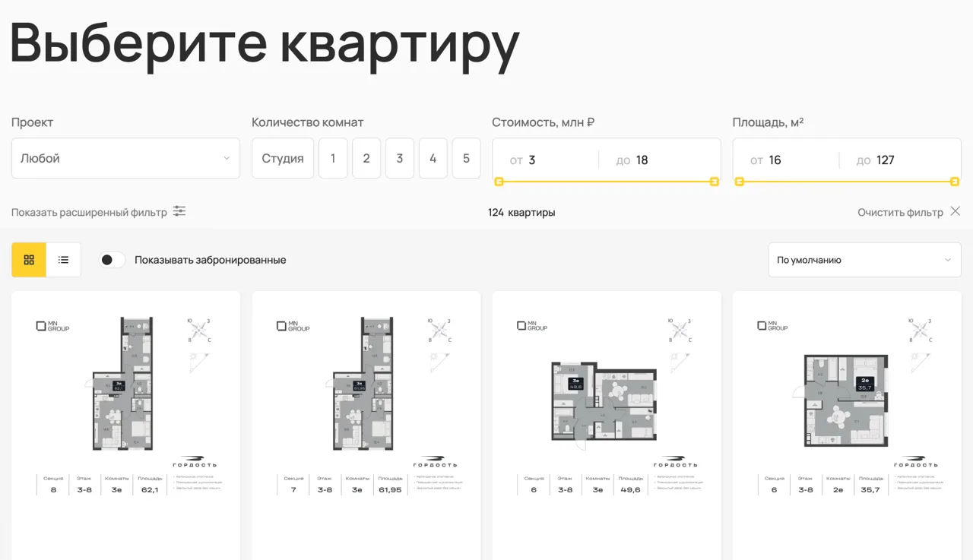The height and width of the screenshot is (560, 973).
Task: Open the 35,7 m² apartment card
Action: 847,426
